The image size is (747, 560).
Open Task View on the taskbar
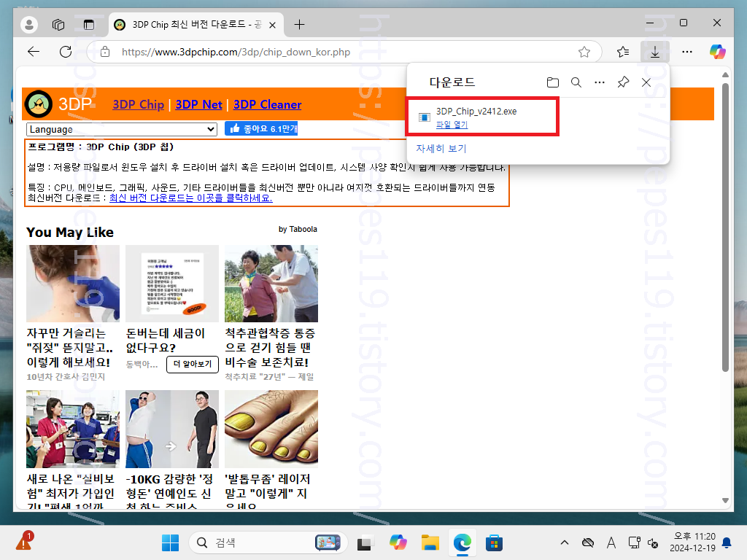pos(365,542)
